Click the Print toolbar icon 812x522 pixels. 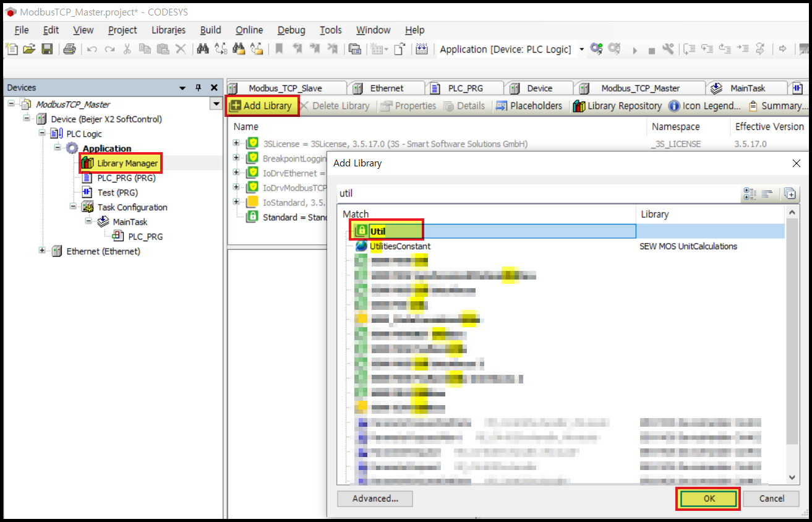click(x=70, y=49)
